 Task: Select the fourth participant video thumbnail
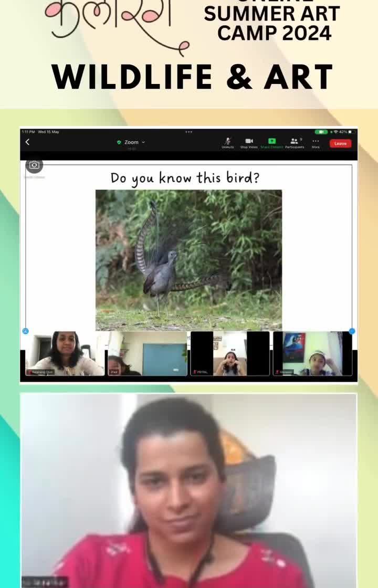312,353
